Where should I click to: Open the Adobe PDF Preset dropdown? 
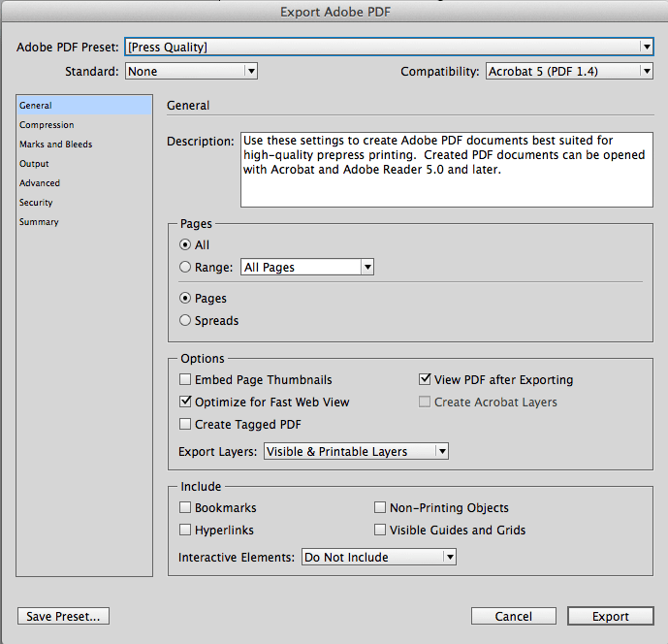coord(389,47)
